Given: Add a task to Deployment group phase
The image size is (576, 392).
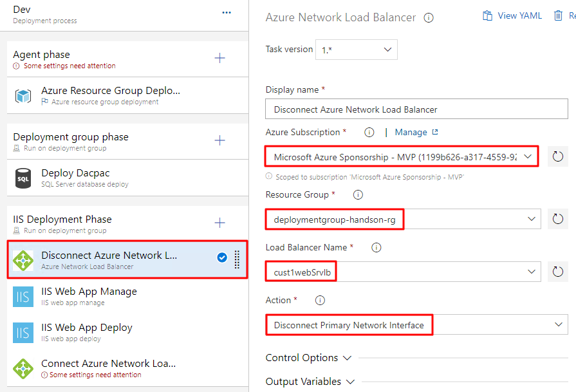Looking at the screenshot, I should 219,140.
